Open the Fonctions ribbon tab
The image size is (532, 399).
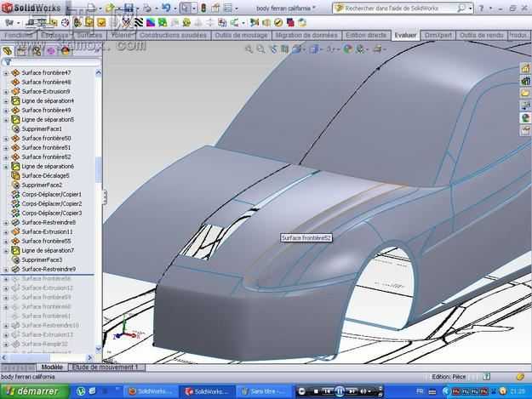click(x=18, y=35)
